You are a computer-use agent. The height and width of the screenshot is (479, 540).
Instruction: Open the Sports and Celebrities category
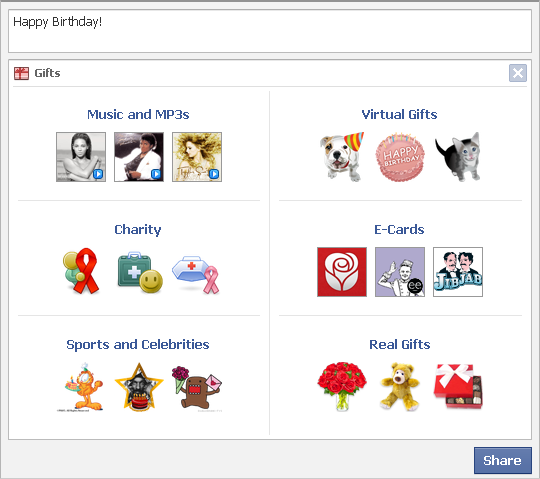pos(138,344)
